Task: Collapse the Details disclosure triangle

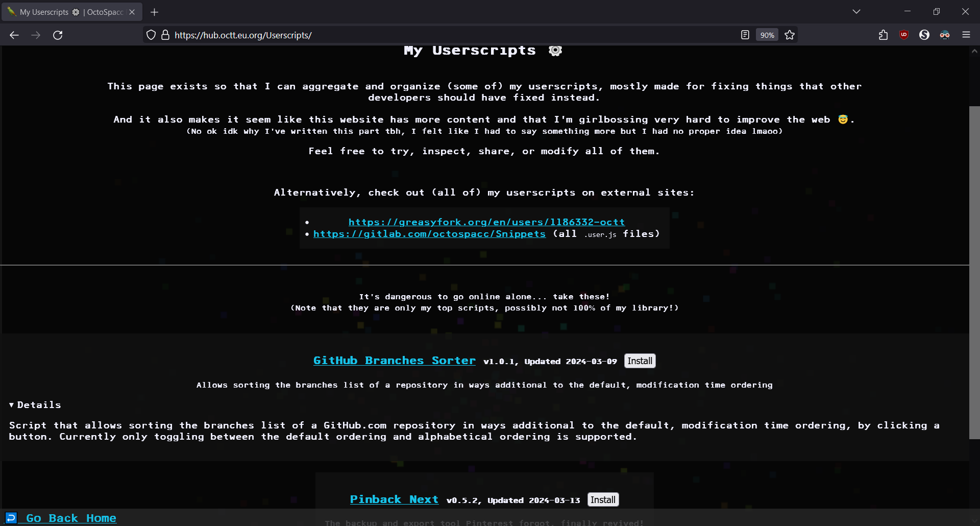Action: (x=11, y=405)
